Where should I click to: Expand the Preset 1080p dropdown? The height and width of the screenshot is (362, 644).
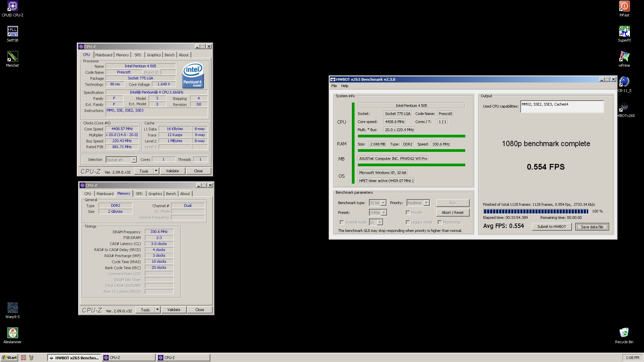coord(384,213)
